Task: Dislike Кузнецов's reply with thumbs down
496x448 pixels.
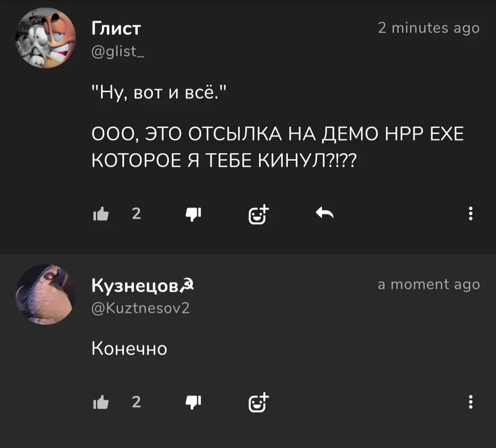Action: [x=193, y=403]
